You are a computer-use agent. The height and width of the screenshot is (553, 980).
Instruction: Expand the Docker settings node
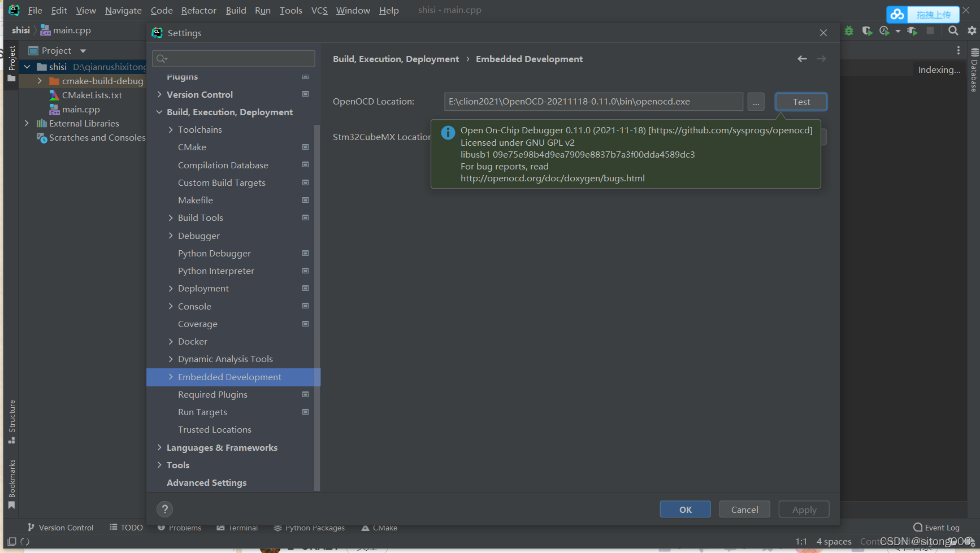[x=171, y=341]
